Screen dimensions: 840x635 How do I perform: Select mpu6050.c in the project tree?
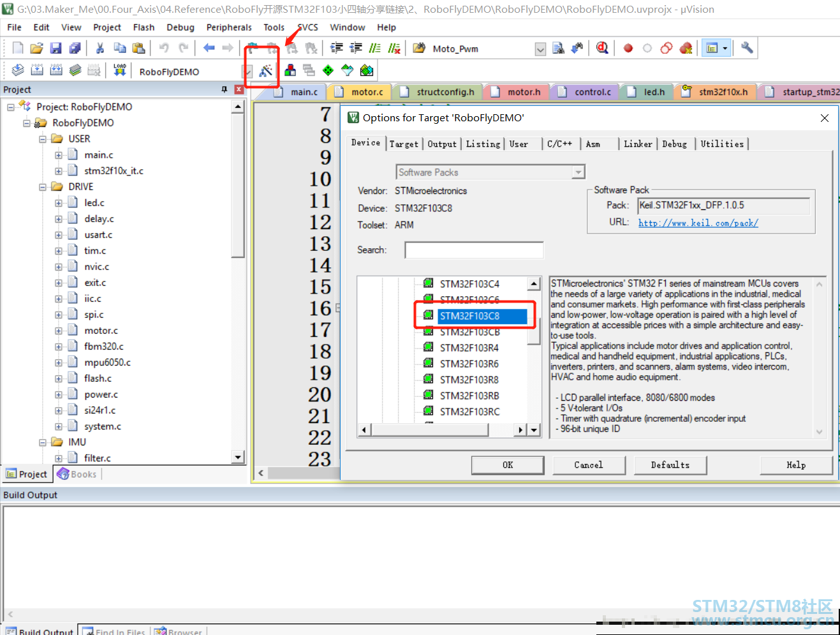107,362
